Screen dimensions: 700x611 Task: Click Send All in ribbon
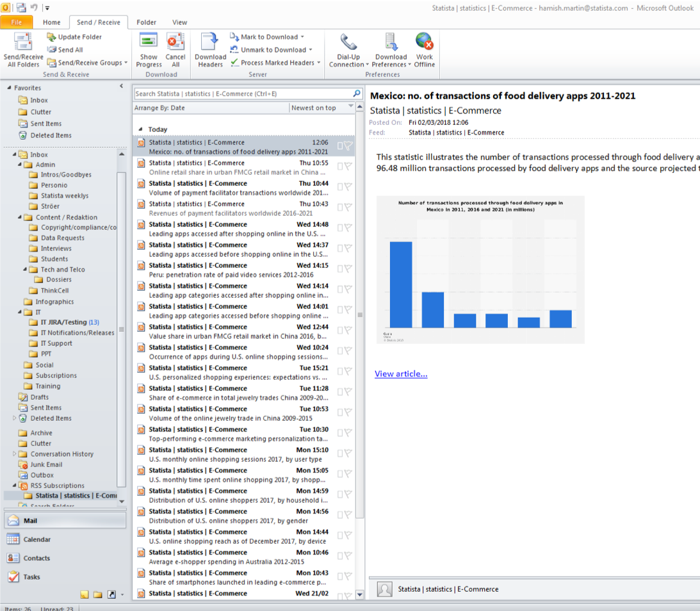[65, 50]
